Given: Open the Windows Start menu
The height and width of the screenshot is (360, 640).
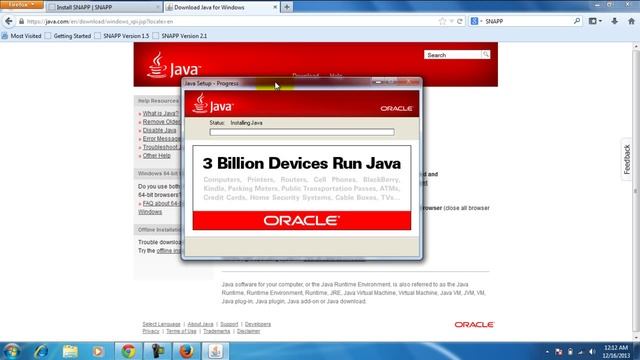Looking at the screenshot, I should coord(11,351).
